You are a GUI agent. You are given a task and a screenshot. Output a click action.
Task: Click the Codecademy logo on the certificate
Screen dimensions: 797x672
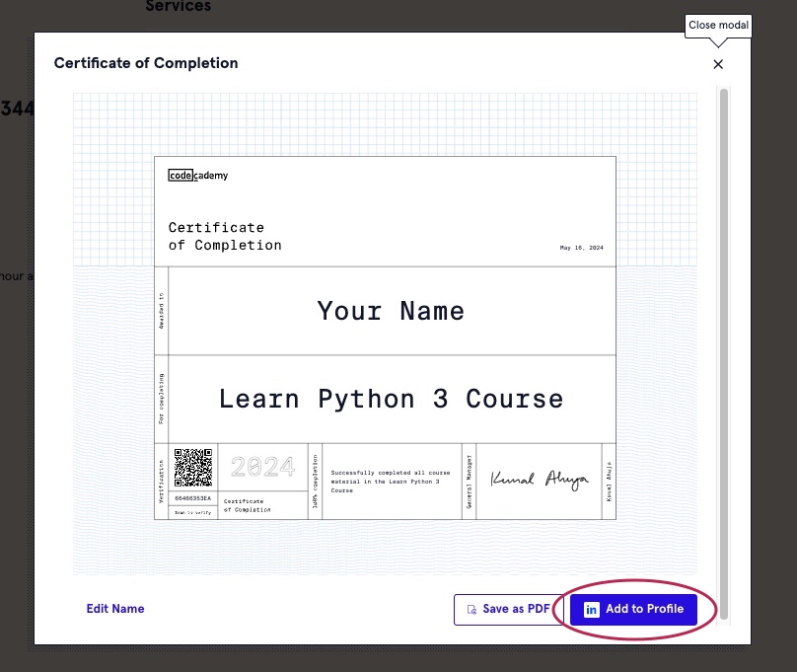[198, 176]
